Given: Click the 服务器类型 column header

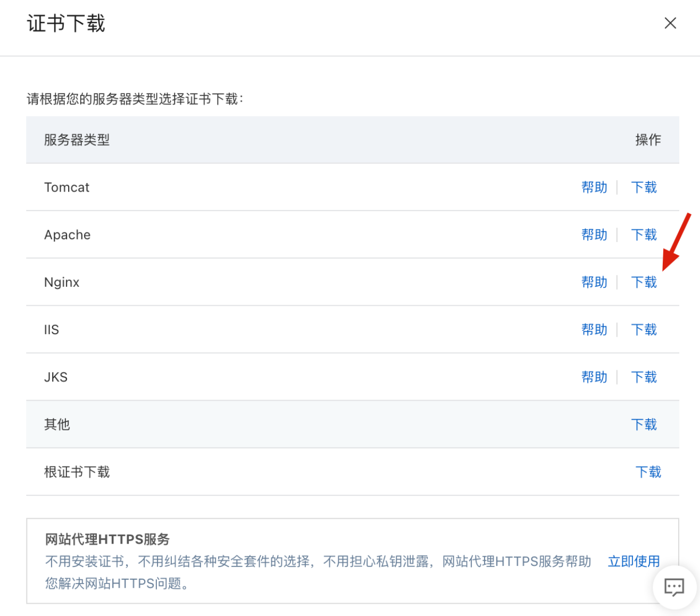Looking at the screenshot, I should click(77, 140).
